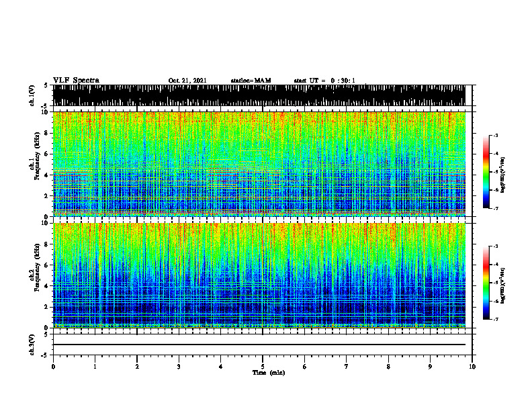Click the time axis tick label "1"
Image resolution: width=532 pixels, height=411 pixels.
pyautogui.click(x=95, y=367)
